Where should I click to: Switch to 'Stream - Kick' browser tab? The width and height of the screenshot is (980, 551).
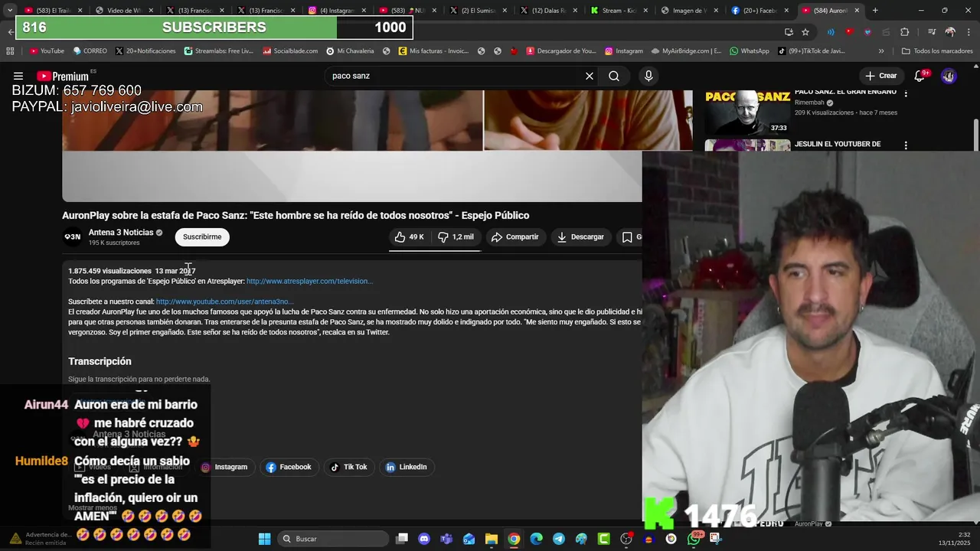click(x=621, y=11)
